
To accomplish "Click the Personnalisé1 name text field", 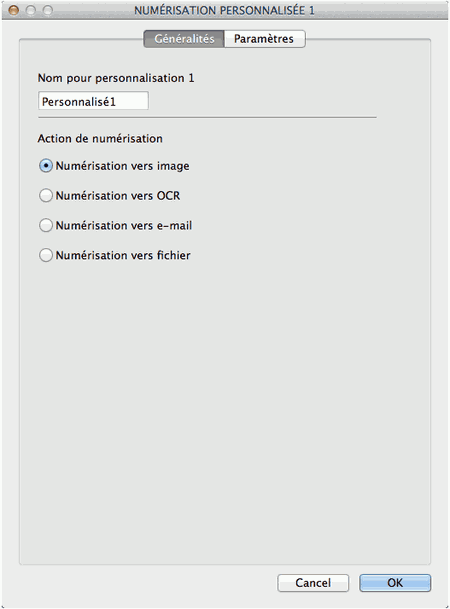I will coord(93,101).
